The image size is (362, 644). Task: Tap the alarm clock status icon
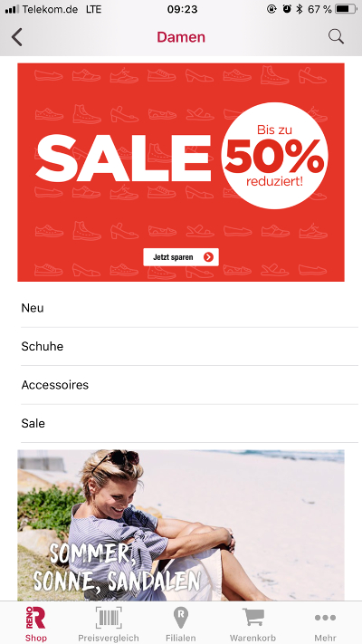(287, 9)
